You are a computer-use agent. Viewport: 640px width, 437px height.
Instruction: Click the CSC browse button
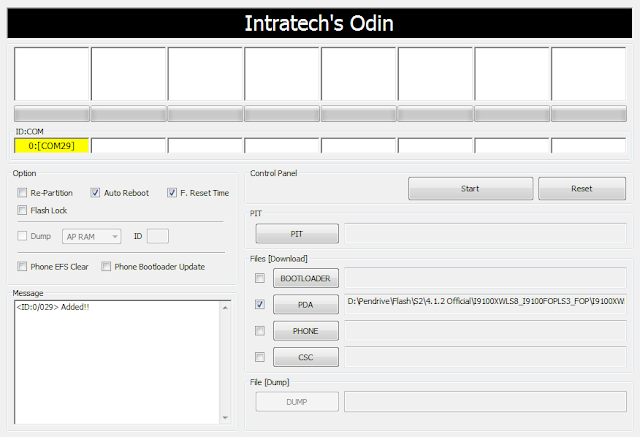[306, 357]
